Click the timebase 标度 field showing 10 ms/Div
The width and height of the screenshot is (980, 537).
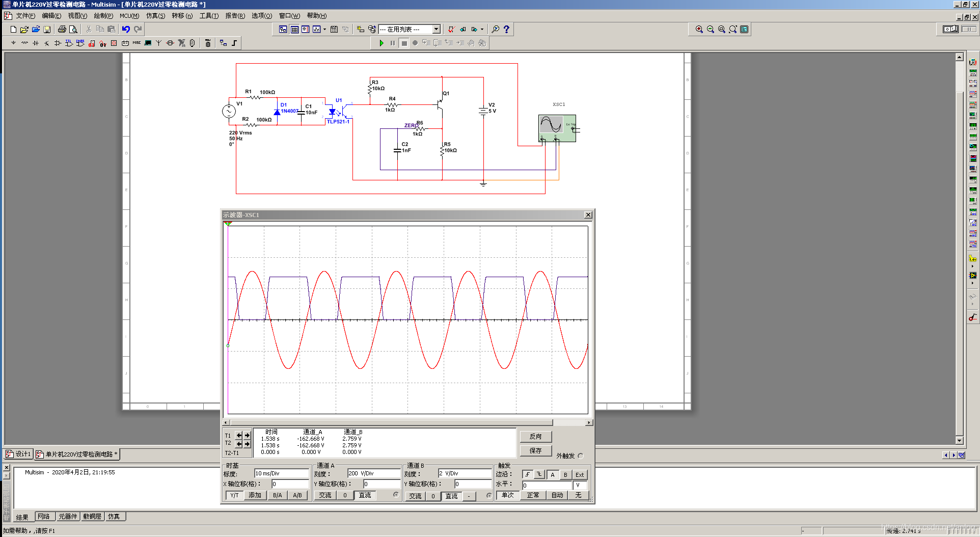pyautogui.click(x=282, y=473)
